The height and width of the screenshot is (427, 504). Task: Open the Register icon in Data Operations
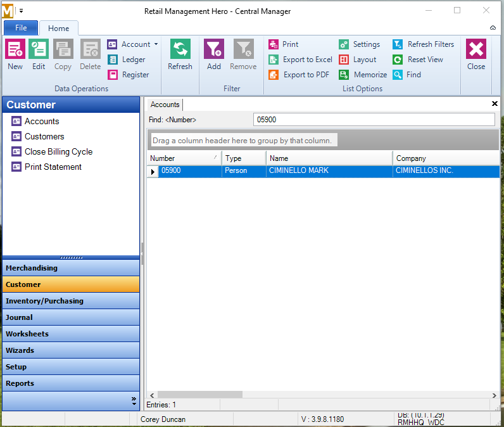113,75
